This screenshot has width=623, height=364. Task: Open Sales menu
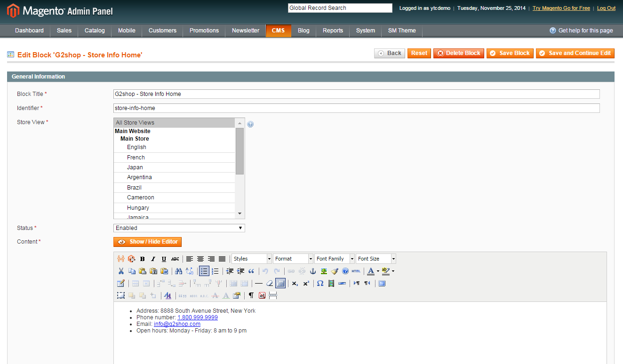click(64, 31)
